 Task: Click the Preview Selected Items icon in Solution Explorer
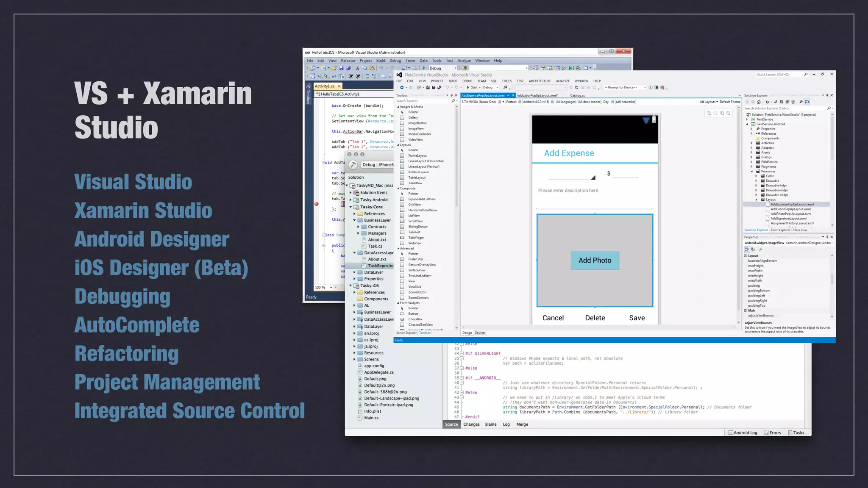pyautogui.click(x=807, y=102)
